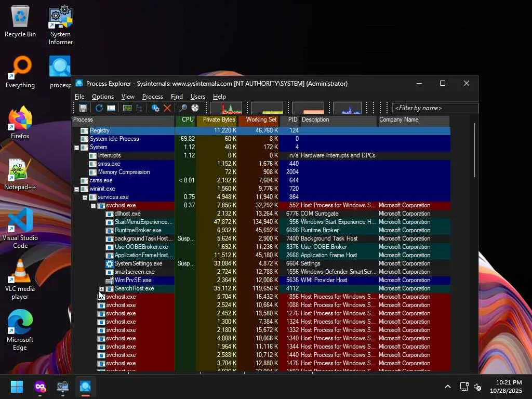Click the Refresh Now toolbar icon
Viewport: 532px width, 399px height.
99,108
